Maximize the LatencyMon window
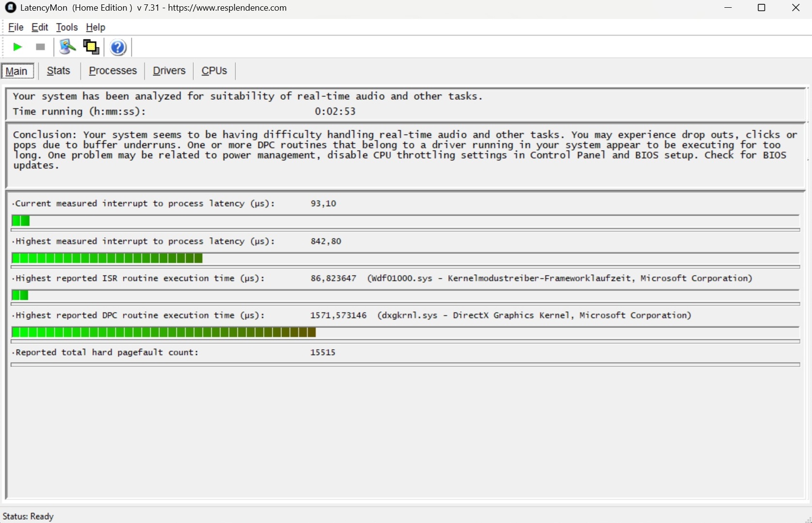 click(x=761, y=8)
